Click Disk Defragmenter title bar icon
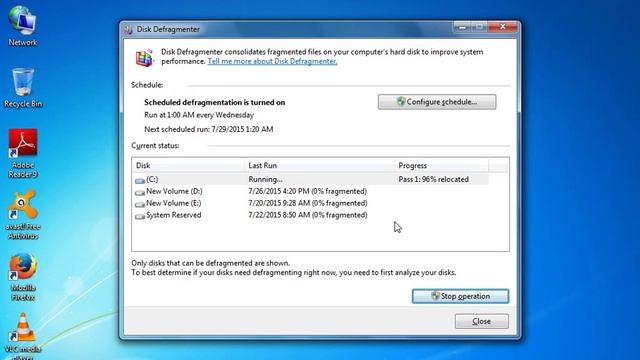The image size is (640, 360). point(128,29)
